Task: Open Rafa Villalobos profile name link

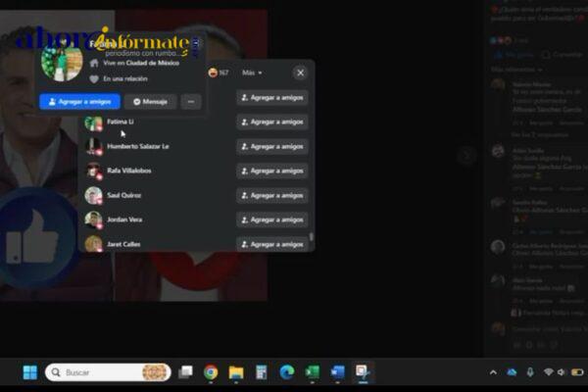Action: (128, 171)
